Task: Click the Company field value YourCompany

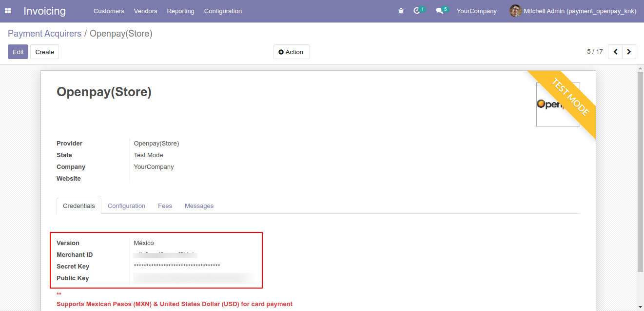Action: click(154, 167)
